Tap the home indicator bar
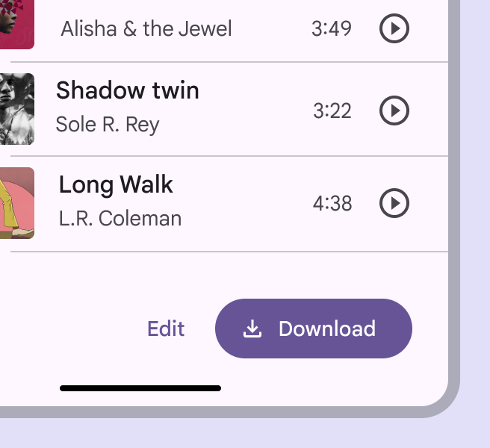 140,388
